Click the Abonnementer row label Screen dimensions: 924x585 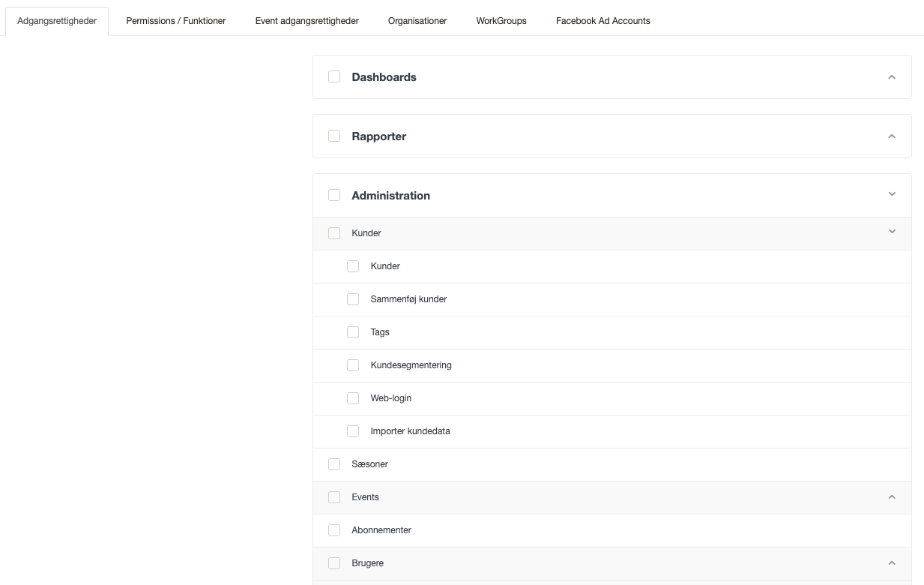pyautogui.click(x=381, y=530)
